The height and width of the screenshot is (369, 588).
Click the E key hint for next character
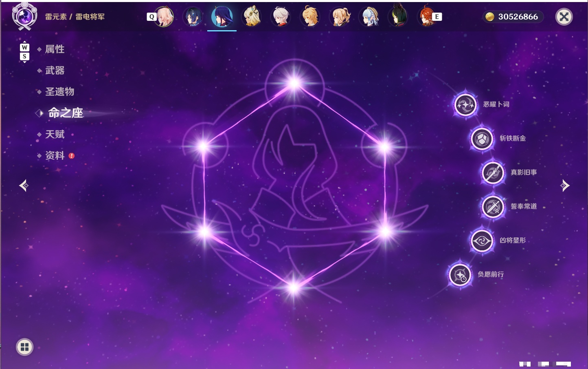(437, 17)
